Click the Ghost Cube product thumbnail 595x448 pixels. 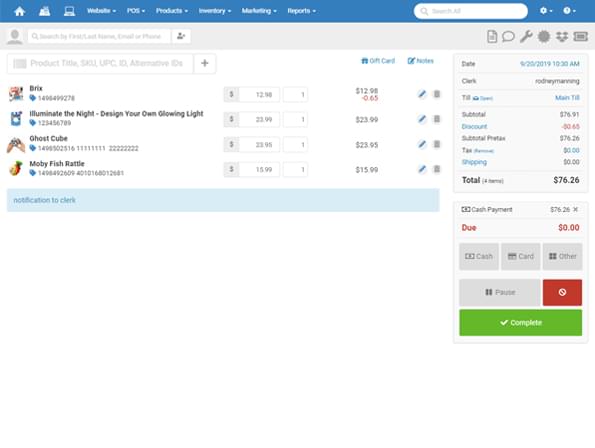(x=16, y=144)
